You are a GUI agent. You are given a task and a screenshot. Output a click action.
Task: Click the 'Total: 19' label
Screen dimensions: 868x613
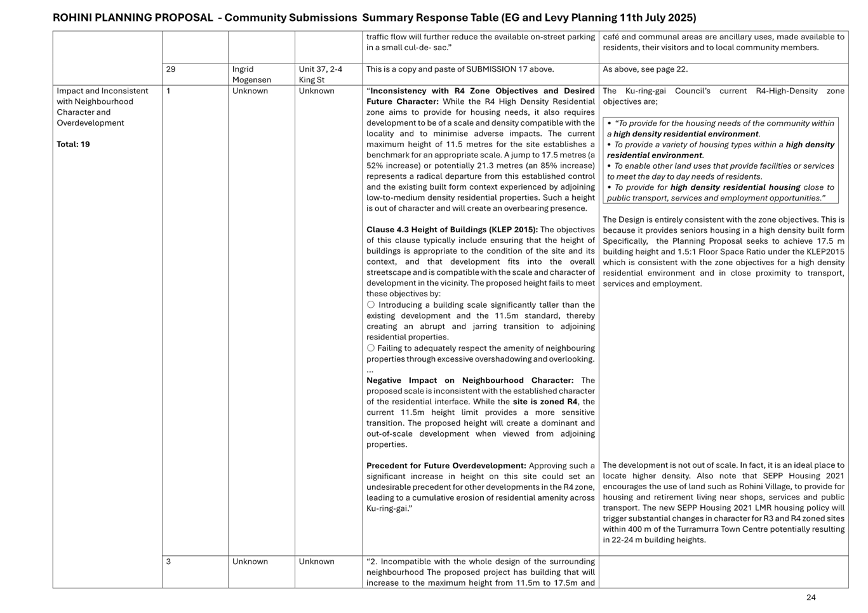coord(73,144)
